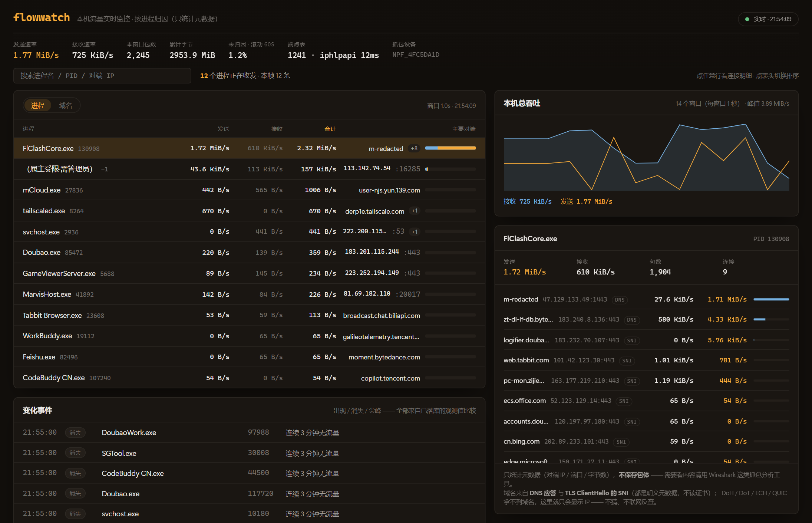The height and width of the screenshot is (523, 812).
Task: Click the m-redacted connection bandwidth bar
Action: (x=771, y=299)
